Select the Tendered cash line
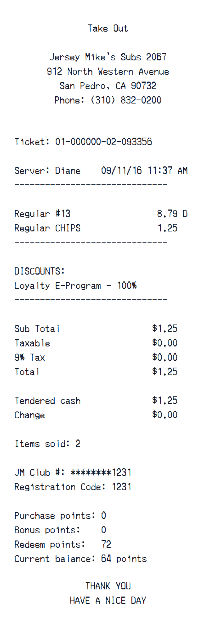The height and width of the screenshot is (644, 216). click(x=48, y=401)
